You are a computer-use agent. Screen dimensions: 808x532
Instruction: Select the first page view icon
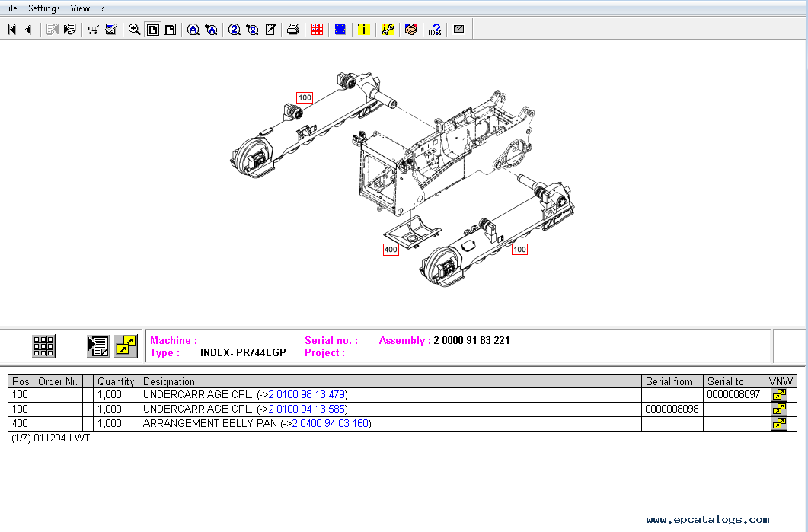pos(152,30)
